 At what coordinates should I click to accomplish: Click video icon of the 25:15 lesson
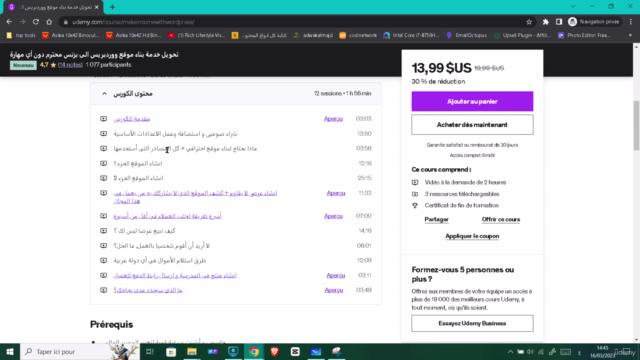pyautogui.click(x=104, y=178)
